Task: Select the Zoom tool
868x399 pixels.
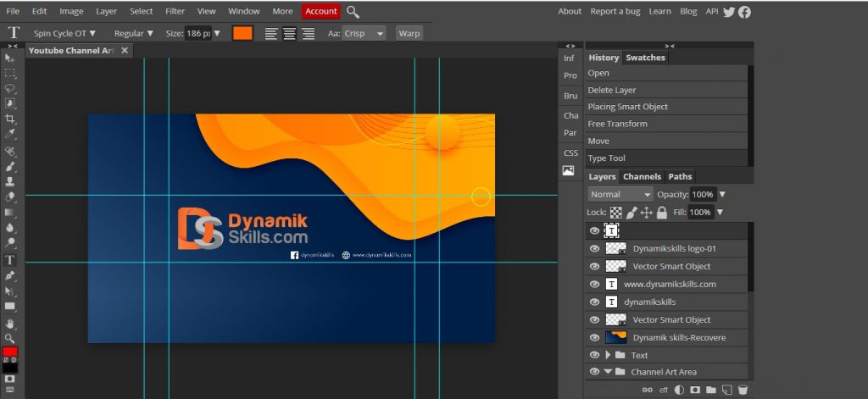Action: click(10, 338)
